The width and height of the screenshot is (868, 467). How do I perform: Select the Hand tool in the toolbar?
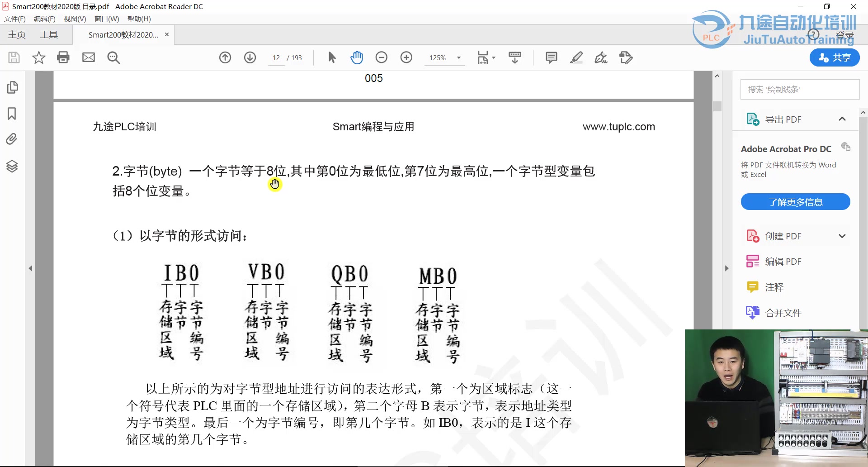click(357, 57)
